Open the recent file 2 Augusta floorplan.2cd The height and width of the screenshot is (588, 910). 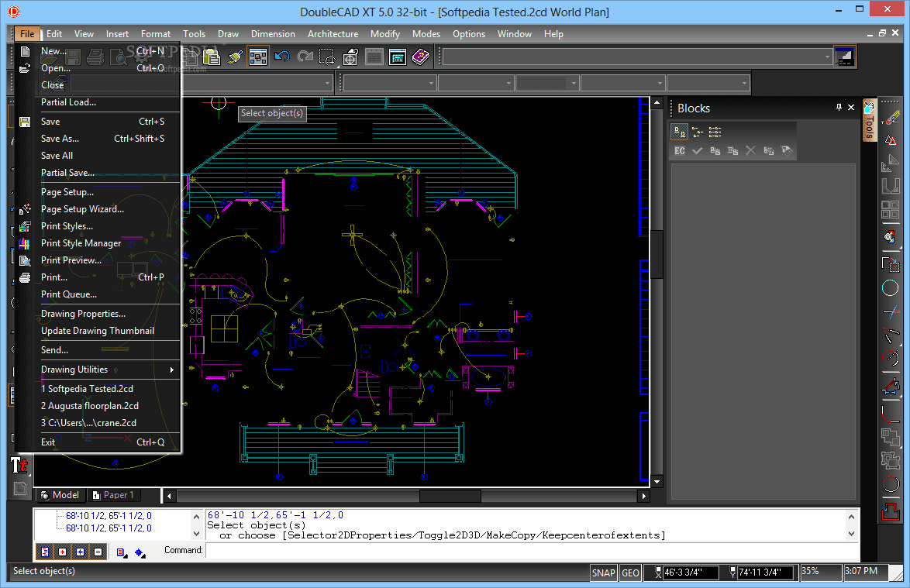[98, 406]
